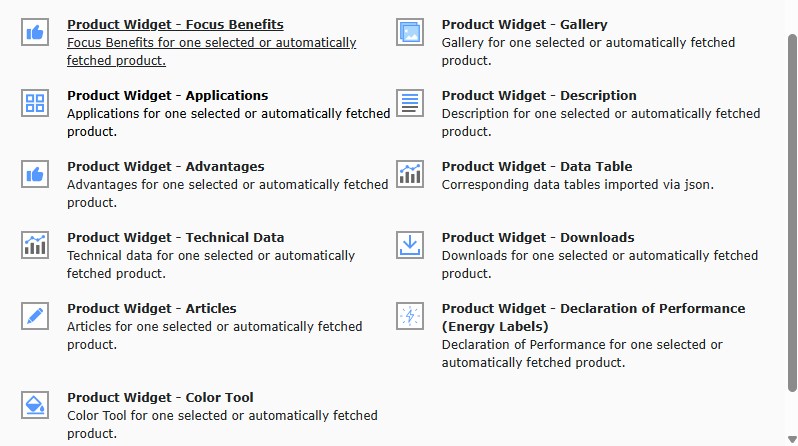This screenshot has width=798, height=446.
Task: Click the Applications grid icon
Action: 35,103
